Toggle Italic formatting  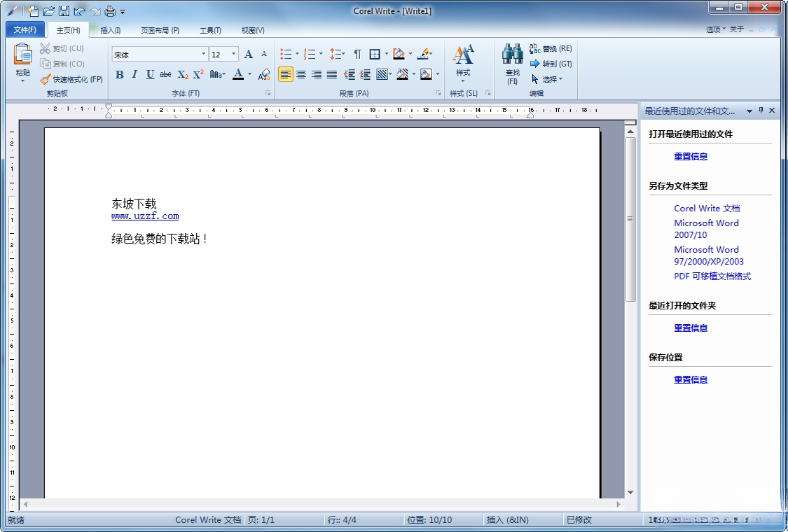pos(134,75)
